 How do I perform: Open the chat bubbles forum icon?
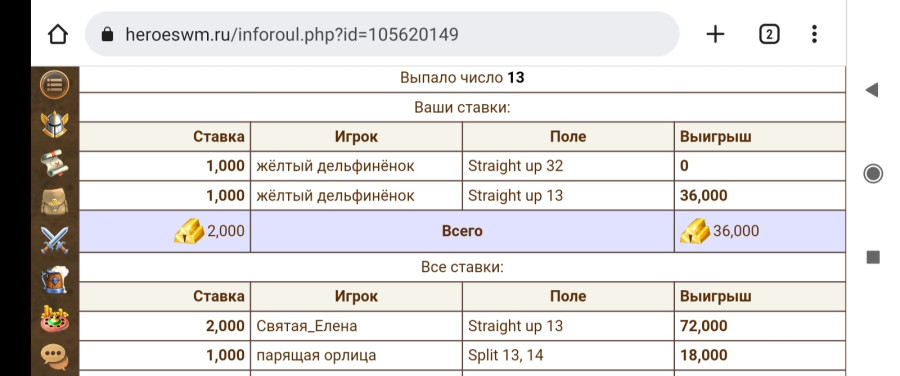[55, 356]
